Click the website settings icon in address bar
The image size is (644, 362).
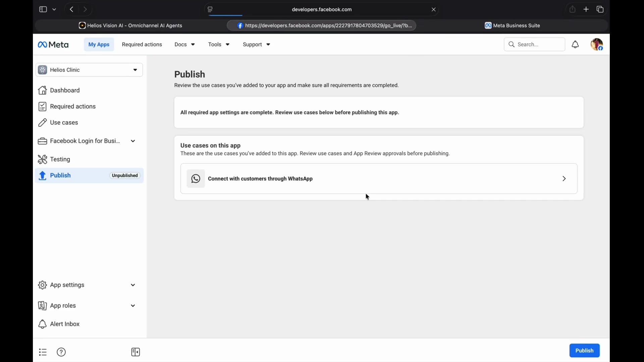210,9
